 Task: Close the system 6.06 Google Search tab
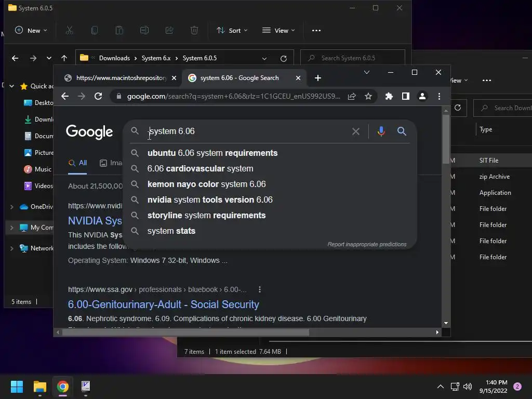pyautogui.click(x=298, y=78)
